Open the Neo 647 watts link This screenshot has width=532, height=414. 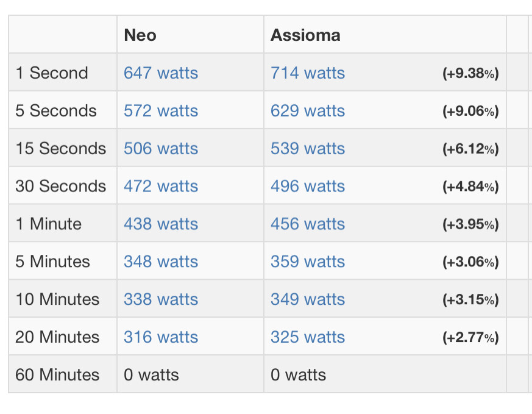point(161,73)
